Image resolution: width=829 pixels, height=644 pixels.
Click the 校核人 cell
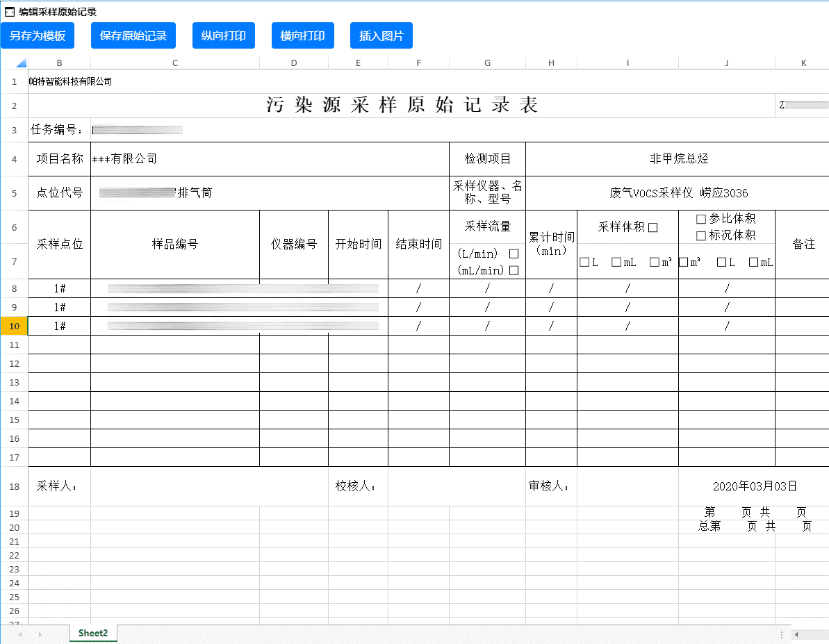(359, 486)
